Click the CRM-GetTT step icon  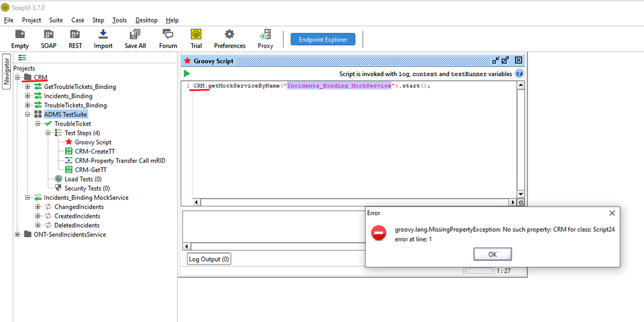(x=68, y=170)
